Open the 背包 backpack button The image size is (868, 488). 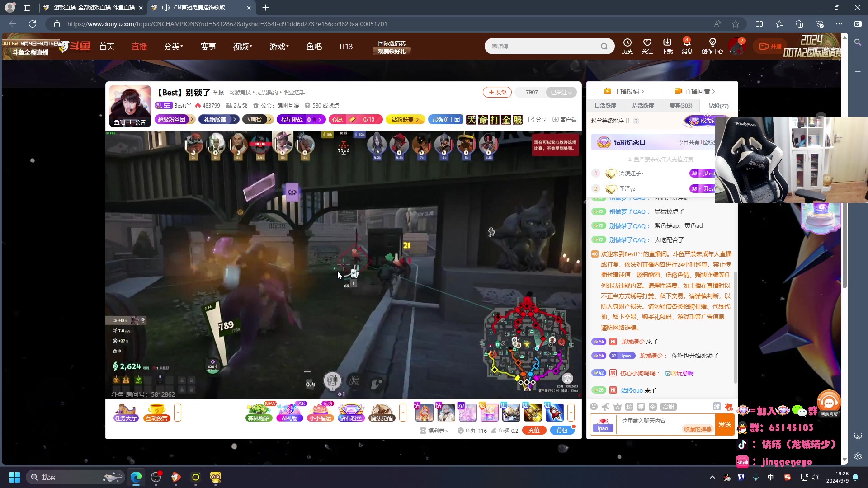562,430
